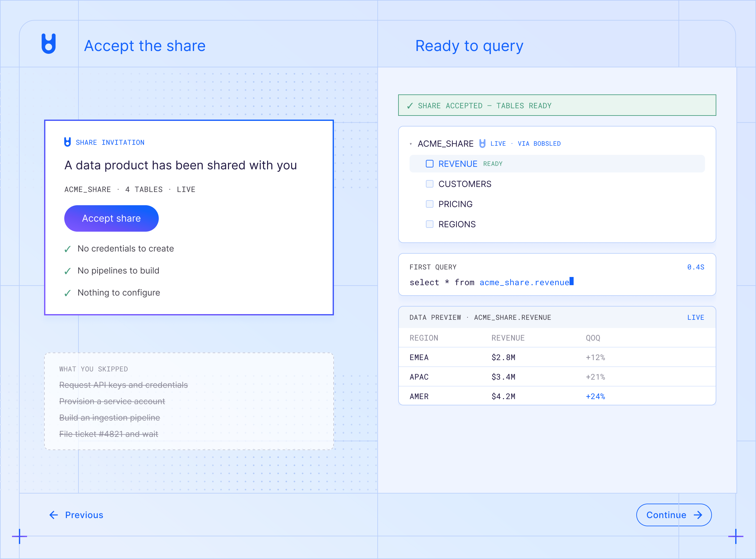The image size is (756, 559).
Task: Click the checkmark beside No pipelines to build
Action: [x=67, y=271]
